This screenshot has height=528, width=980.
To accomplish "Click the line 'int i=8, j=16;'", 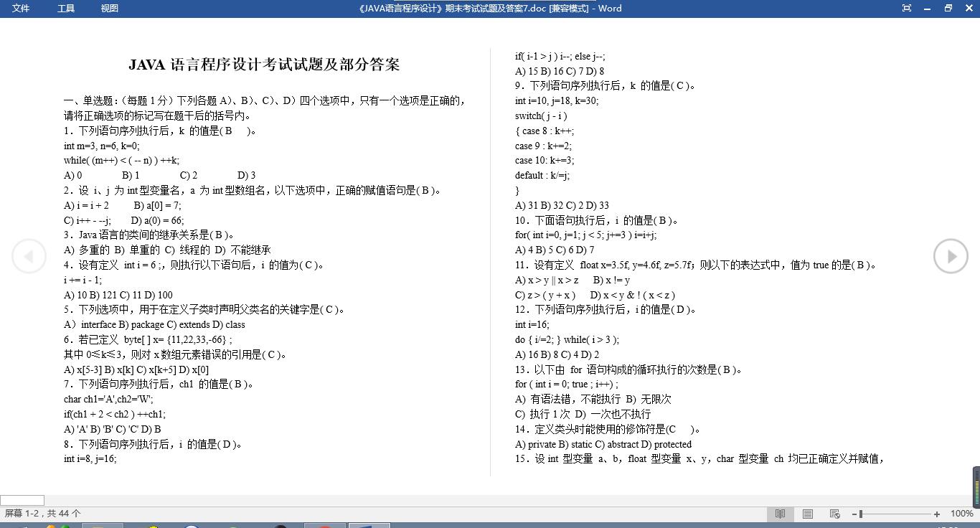I will click(90, 458).
